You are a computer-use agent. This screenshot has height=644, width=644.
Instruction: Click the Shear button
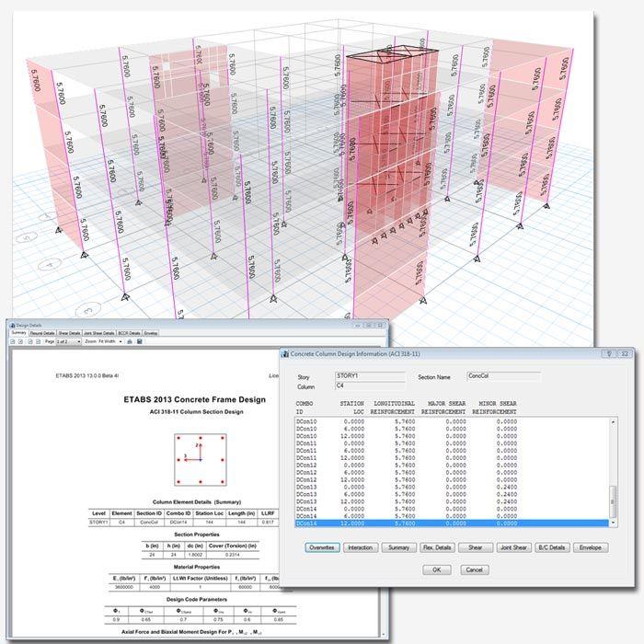coord(476,547)
